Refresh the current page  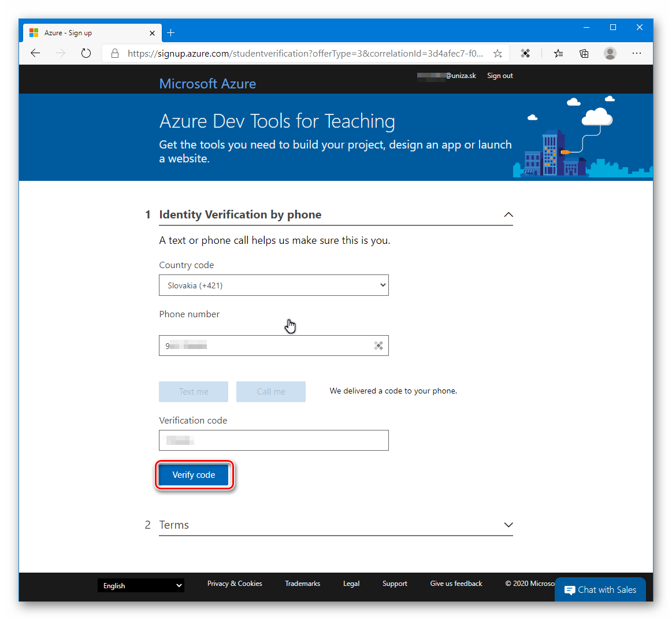tap(86, 53)
